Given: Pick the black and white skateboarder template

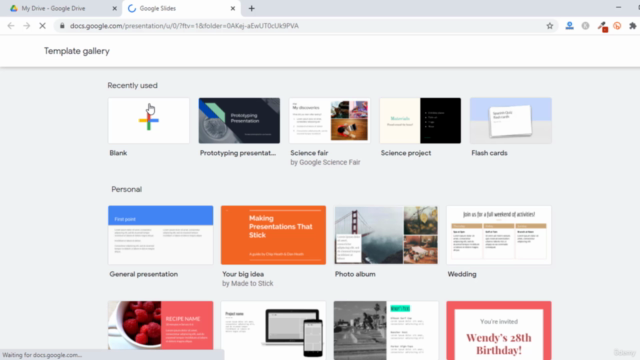Looking at the screenshot, I should [x=386, y=330].
